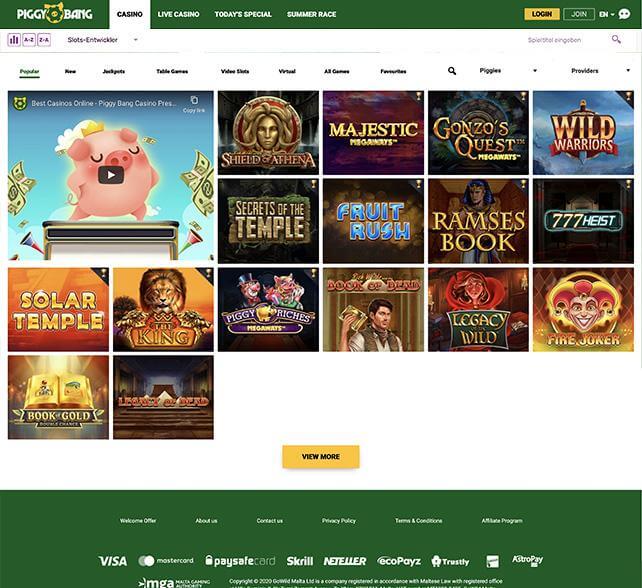
Task: Click the MGA Malta Gaming Authority logo
Action: [174, 582]
